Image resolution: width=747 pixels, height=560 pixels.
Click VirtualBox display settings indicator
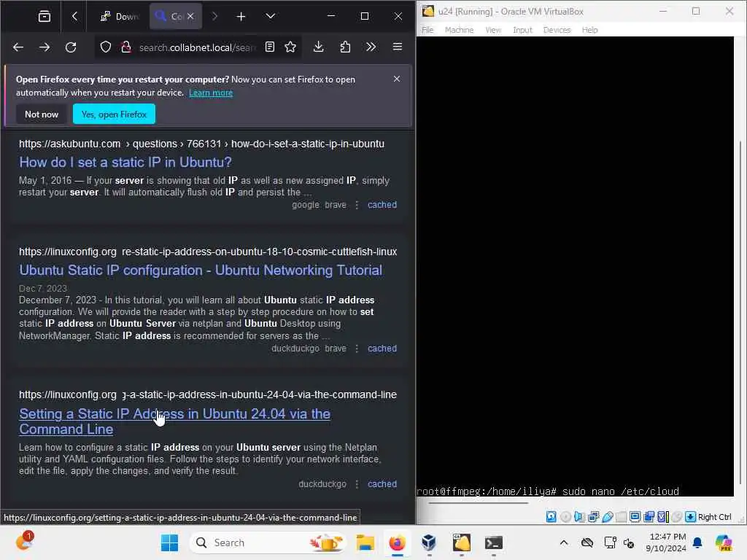tap(635, 517)
